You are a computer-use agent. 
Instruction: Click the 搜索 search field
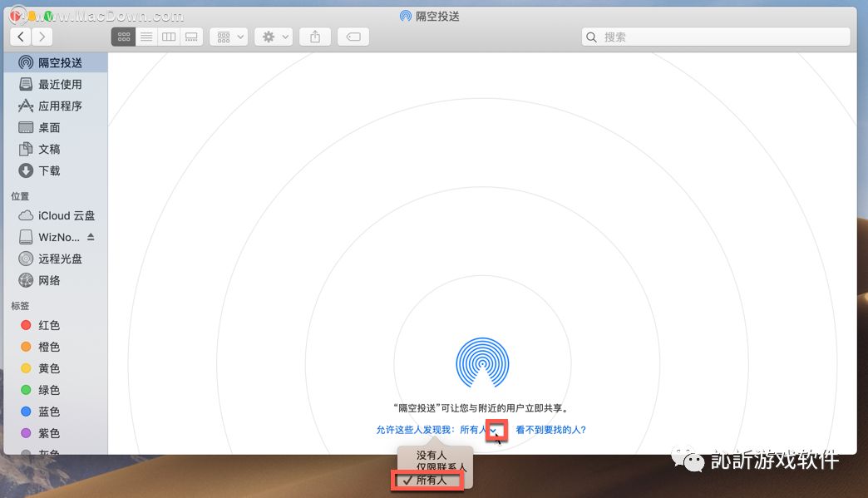tap(716, 37)
